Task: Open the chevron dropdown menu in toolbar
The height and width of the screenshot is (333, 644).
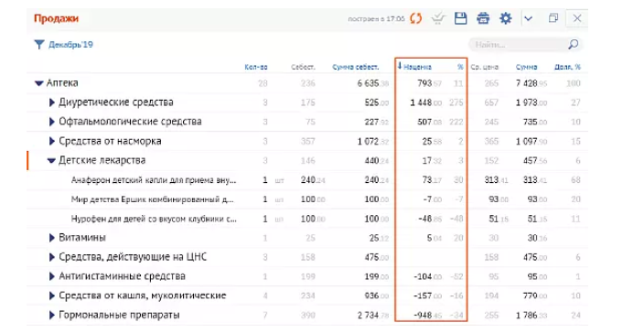Action: [x=529, y=19]
